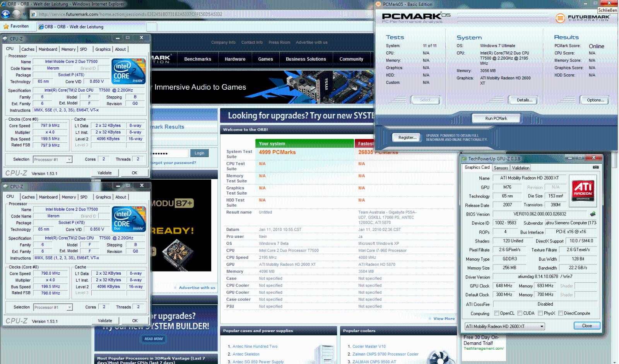The image size is (619, 364).
Task: Follow the Company Info link
Action: tap(223, 43)
